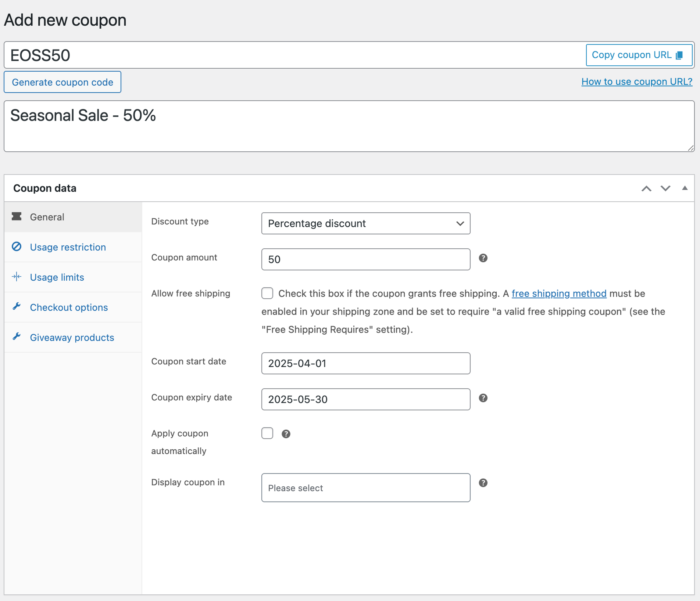This screenshot has height=601, width=700.
Task: Click the Coupon data heading
Action: 45,188
